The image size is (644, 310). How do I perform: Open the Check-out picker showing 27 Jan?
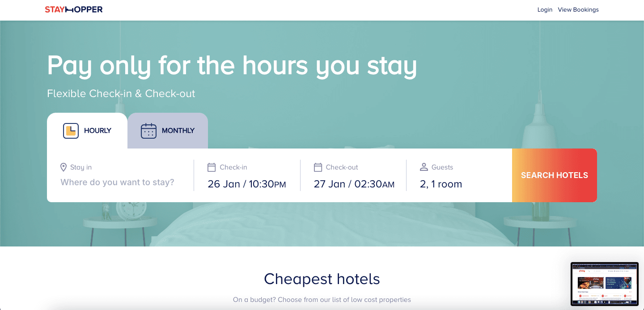coord(354,184)
